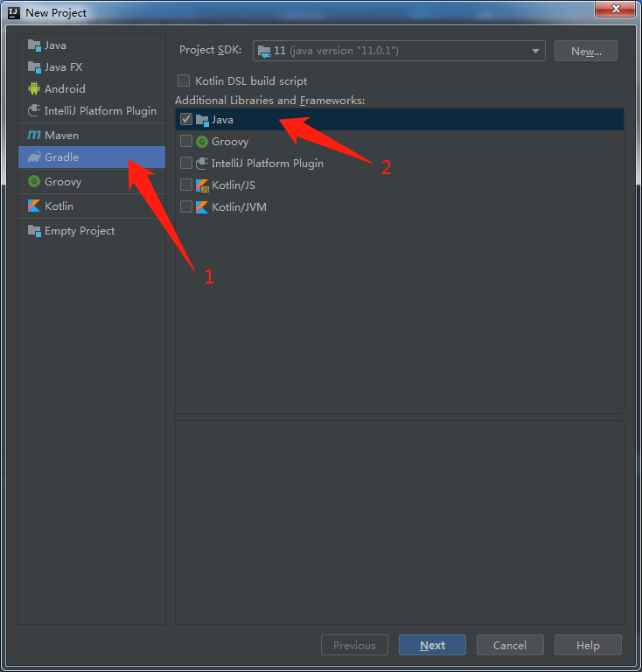
Task: Select Android project type label
Action: pyautogui.click(x=65, y=88)
